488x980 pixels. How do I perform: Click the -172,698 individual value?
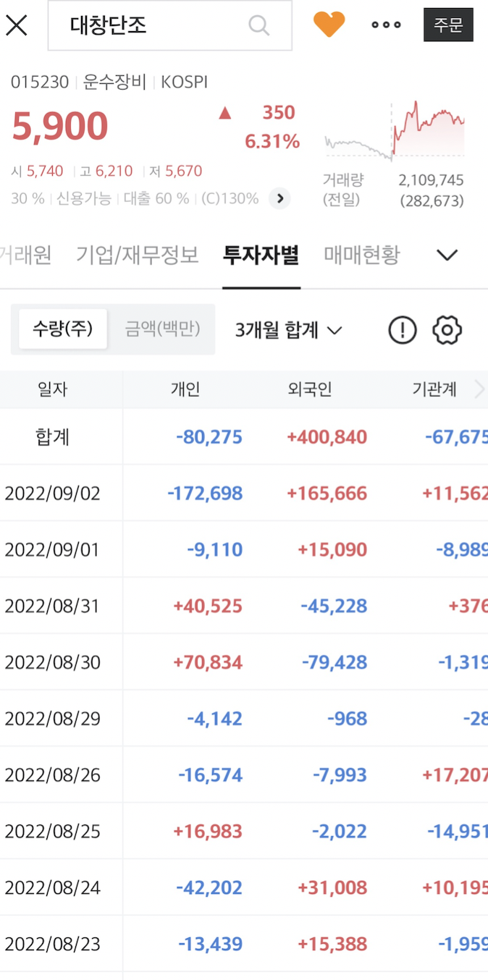205,494
